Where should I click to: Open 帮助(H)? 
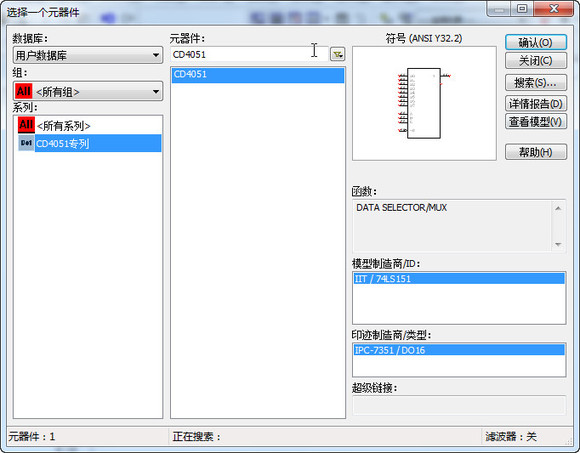[536, 152]
